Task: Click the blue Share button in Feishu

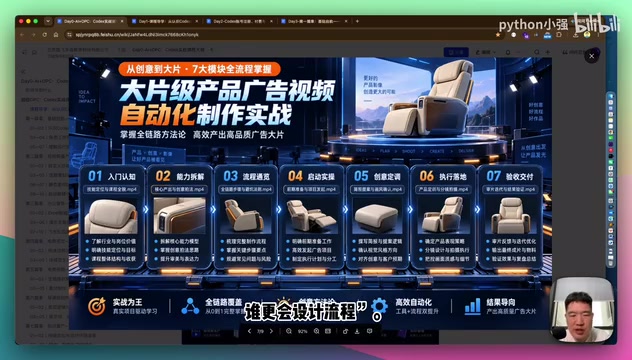Action: point(456,52)
